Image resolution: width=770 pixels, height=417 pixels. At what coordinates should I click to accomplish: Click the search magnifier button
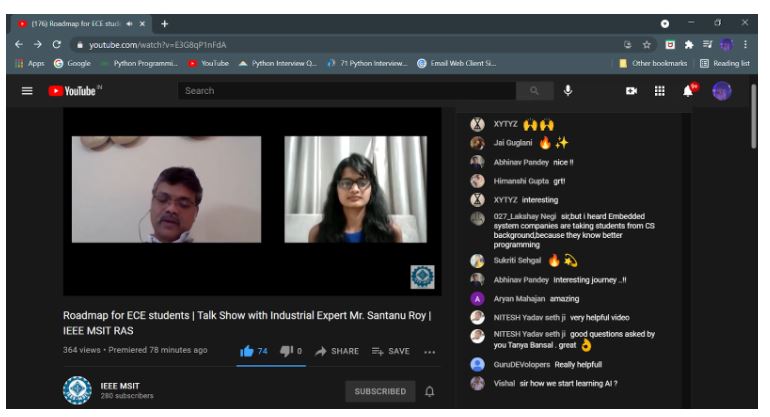[x=534, y=91]
